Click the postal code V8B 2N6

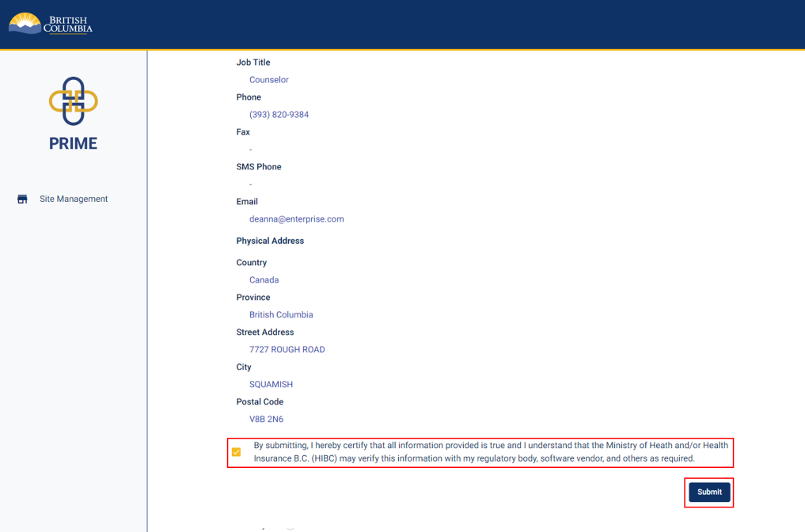pos(266,420)
